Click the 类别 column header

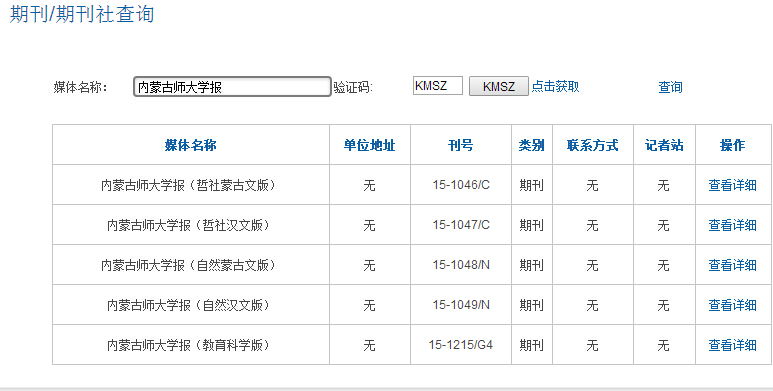(531, 145)
